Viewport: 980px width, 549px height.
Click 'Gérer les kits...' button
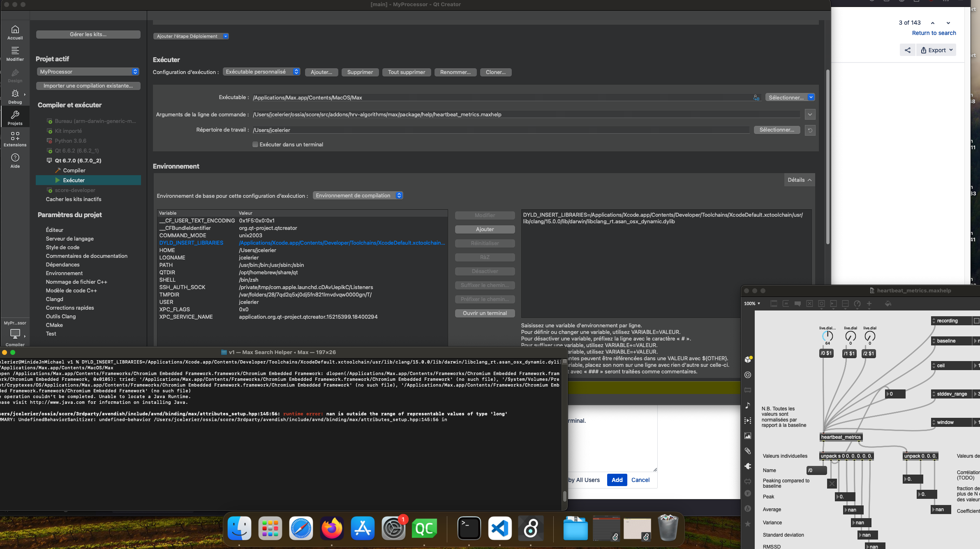click(88, 35)
